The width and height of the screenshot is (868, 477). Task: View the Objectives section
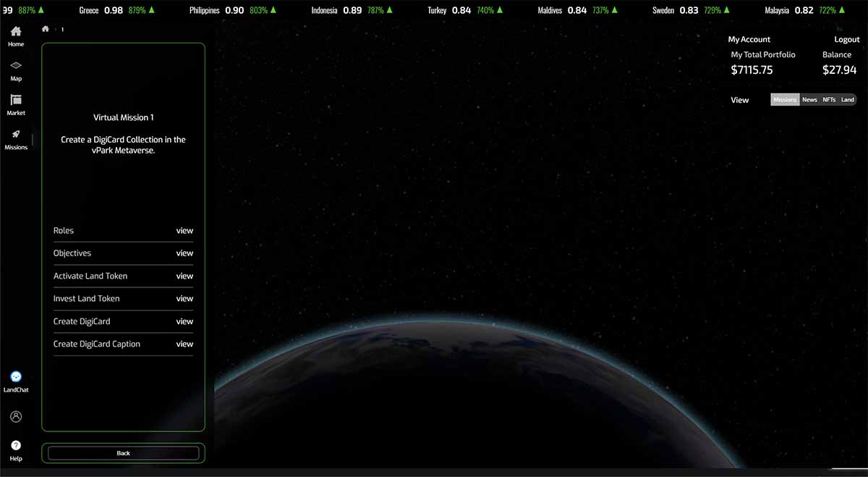pos(184,253)
